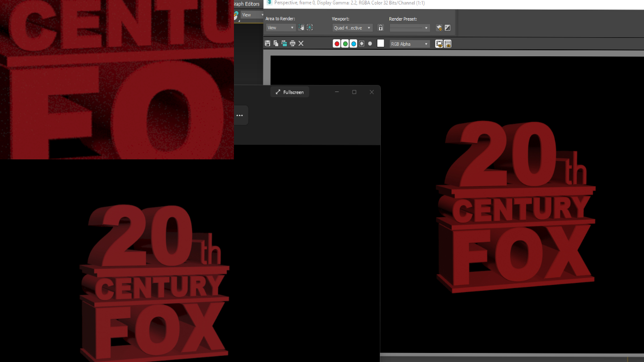Screen dimensions: 644x362
Task: Copy the rendered image to the clipboard
Action: coord(276,44)
